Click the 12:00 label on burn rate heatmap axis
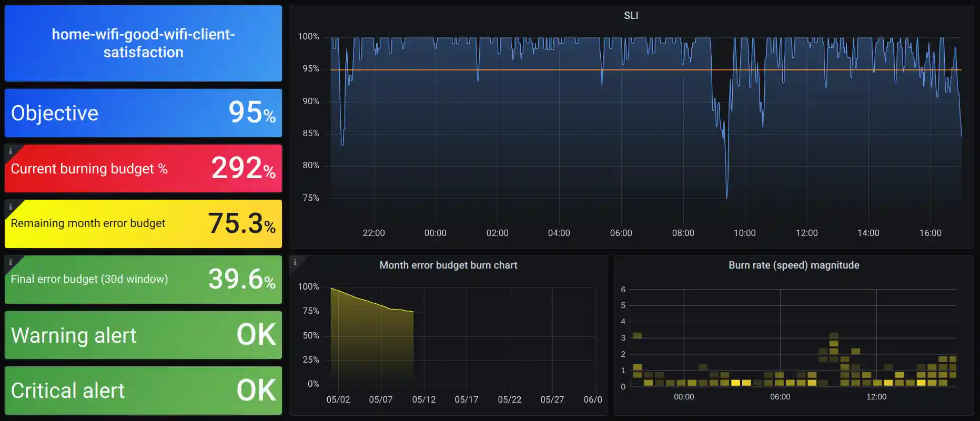 876,397
